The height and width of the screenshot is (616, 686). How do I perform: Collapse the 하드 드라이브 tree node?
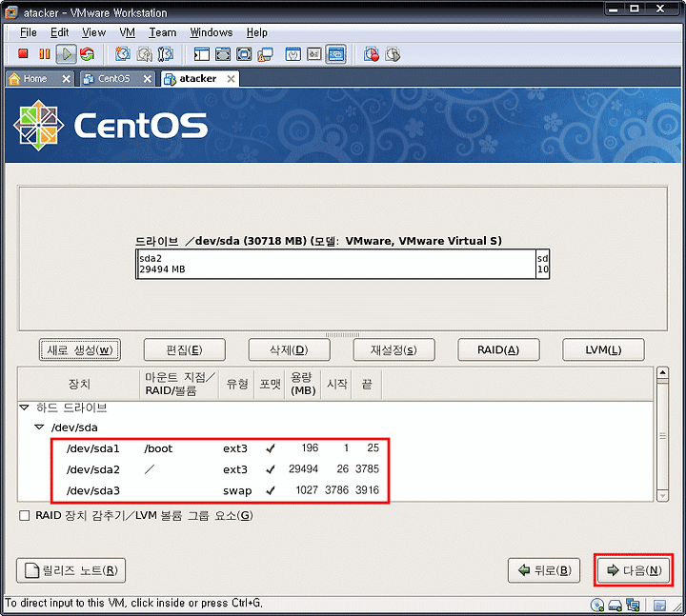click(25, 407)
